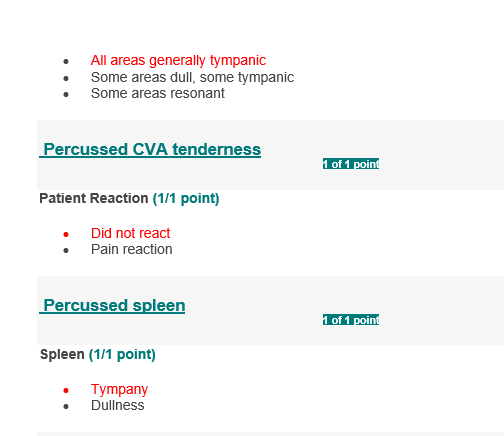Open the Percussed CVA tenderness heading link
The width and height of the screenshot is (504, 436).
pos(150,149)
